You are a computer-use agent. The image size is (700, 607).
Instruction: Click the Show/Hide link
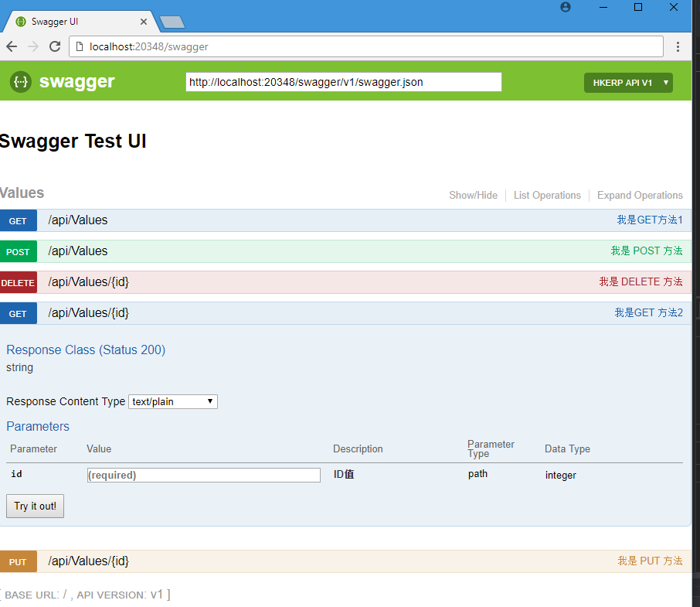[x=473, y=195]
